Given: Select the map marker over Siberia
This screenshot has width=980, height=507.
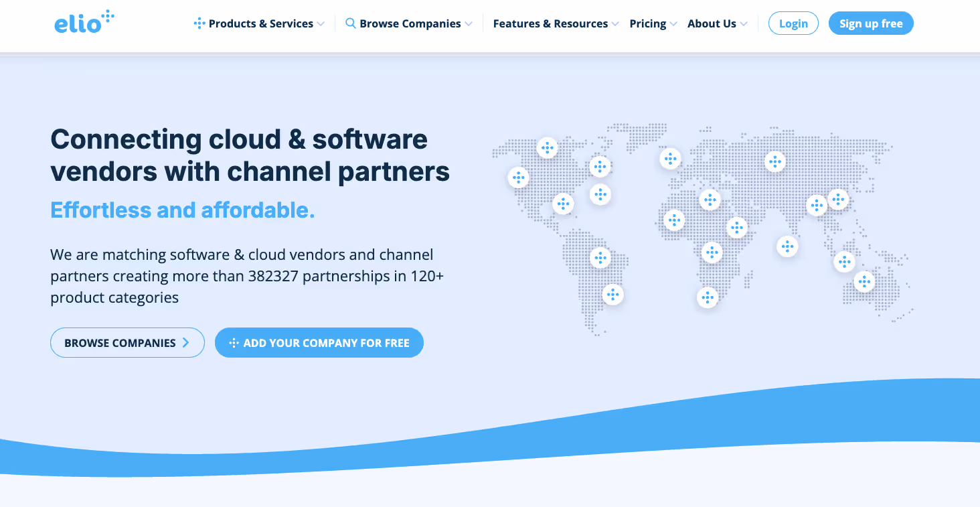Looking at the screenshot, I should pyautogui.click(x=774, y=161).
